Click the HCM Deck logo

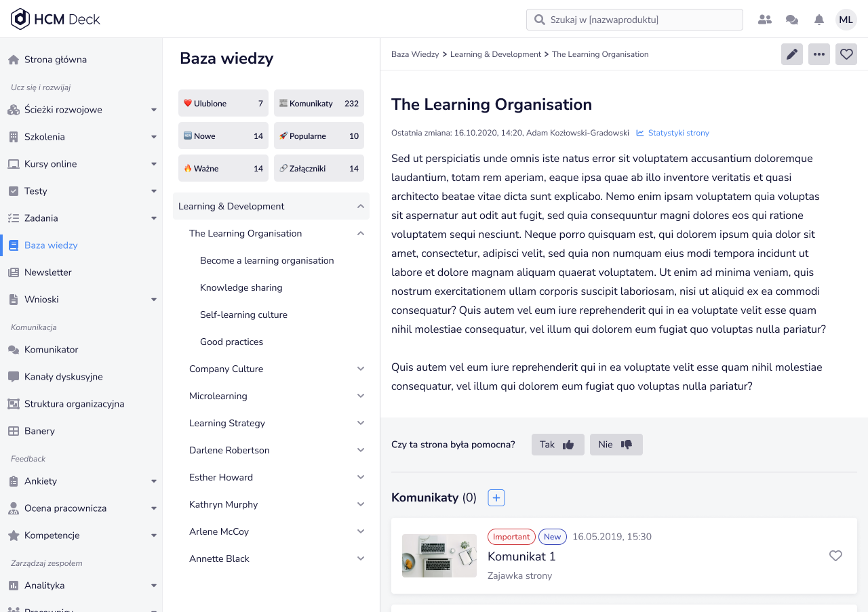tap(56, 19)
